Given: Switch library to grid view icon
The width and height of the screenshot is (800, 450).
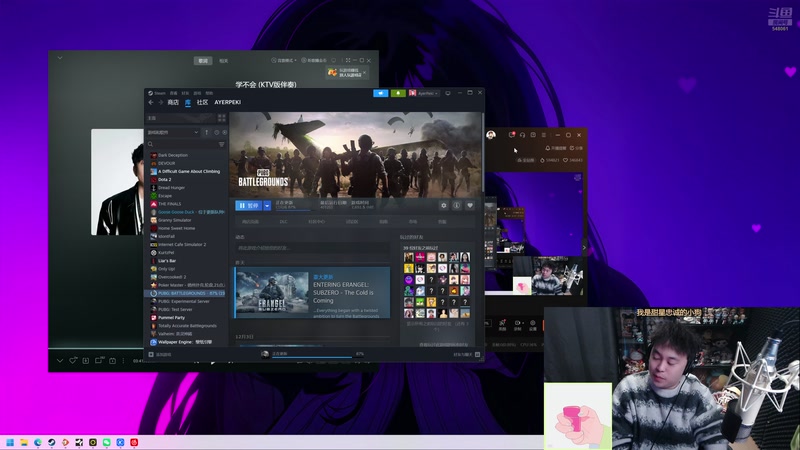Looking at the screenshot, I should coord(221,118).
